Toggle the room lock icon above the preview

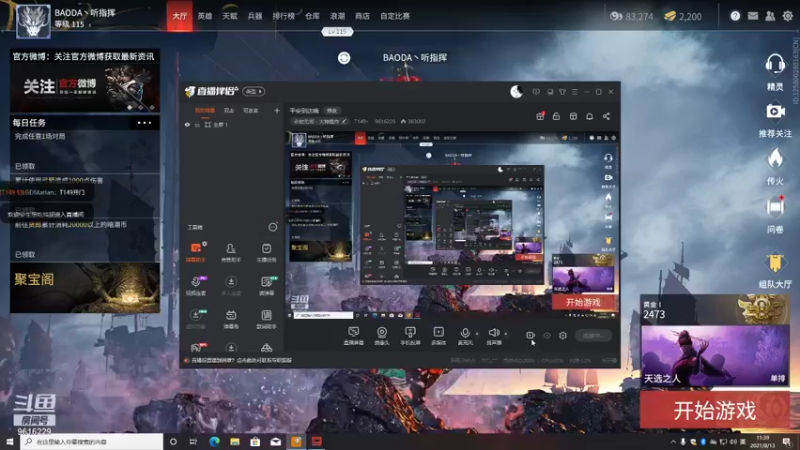[556, 116]
